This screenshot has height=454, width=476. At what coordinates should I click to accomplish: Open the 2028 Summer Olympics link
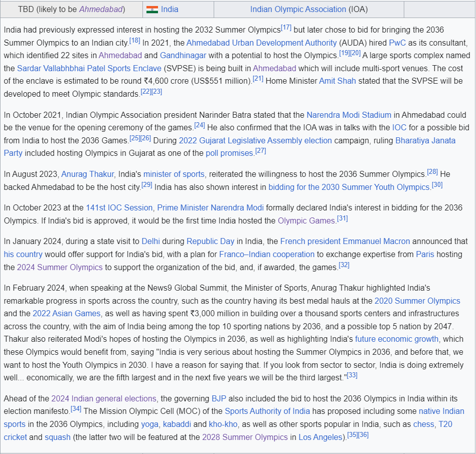245,437
